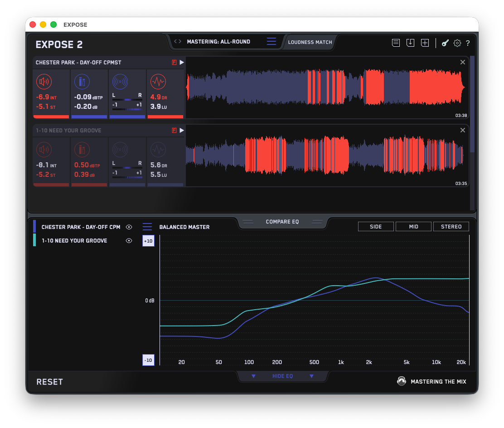Click the dynamic range icon on 1-10 Need Your Groove
The image size is (504, 428).
click(158, 150)
